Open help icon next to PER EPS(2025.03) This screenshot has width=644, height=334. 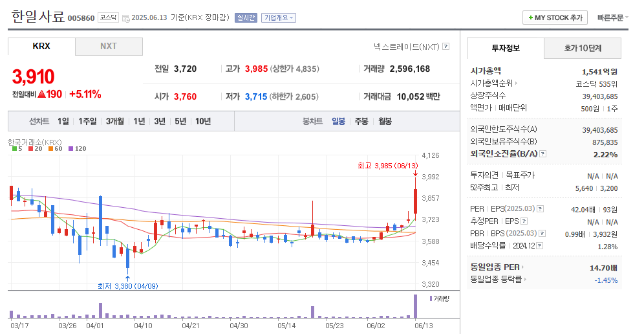[541, 209]
